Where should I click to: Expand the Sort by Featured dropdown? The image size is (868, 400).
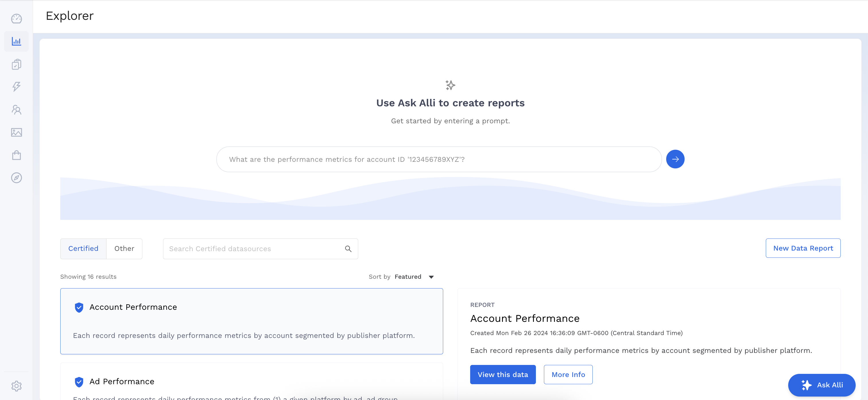pyautogui.click(x=408, y=277)
